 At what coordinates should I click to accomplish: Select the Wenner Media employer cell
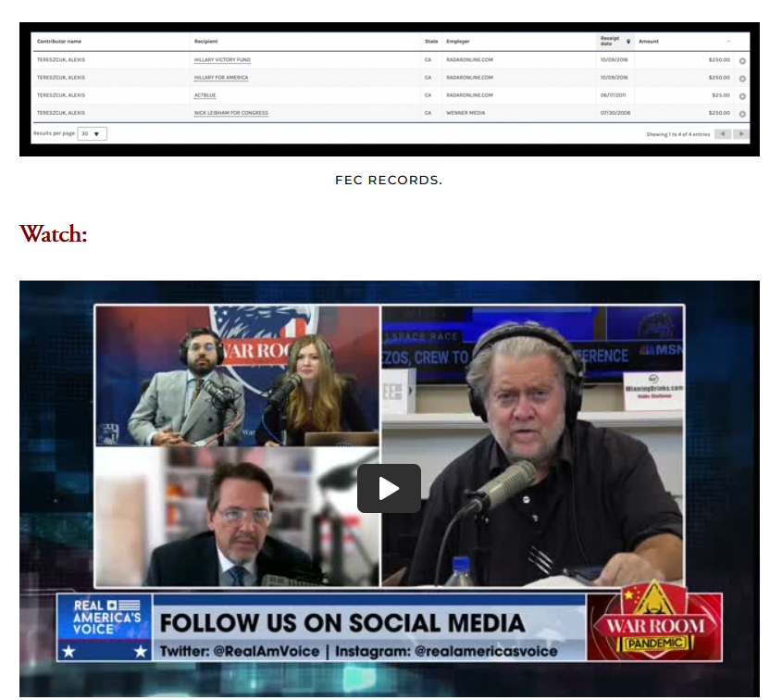point(465,113)
